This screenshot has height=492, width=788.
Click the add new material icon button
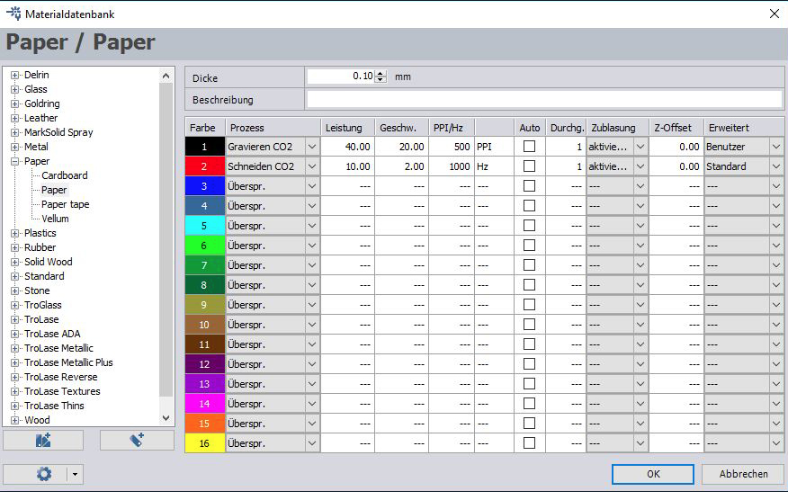(136, 440)
